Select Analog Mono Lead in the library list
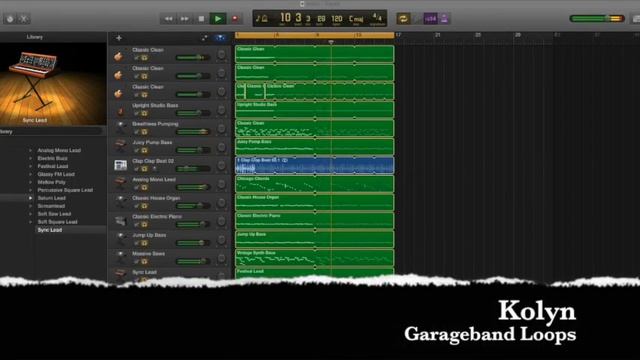Image resolution: width=640 pixels, height=360 pixels. (x=59, y=150)
